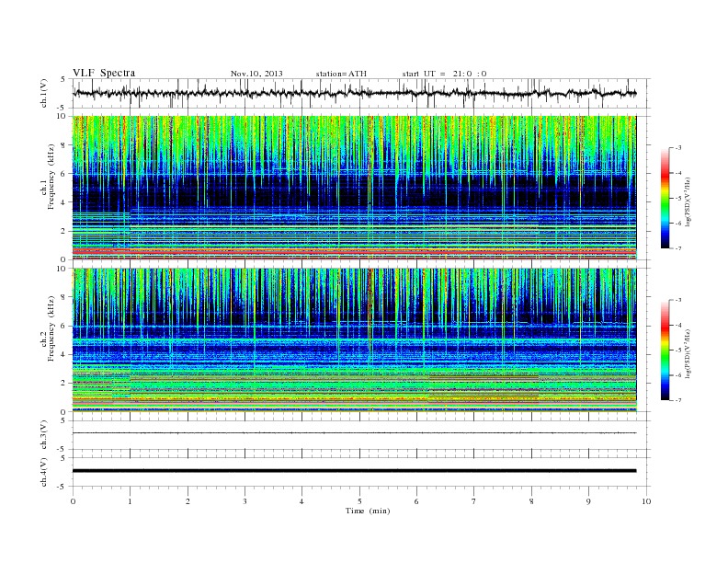The image size is (728, 563).
Task: Click the "ch.4(V)" axis label
Action: (x=44, y=472)
